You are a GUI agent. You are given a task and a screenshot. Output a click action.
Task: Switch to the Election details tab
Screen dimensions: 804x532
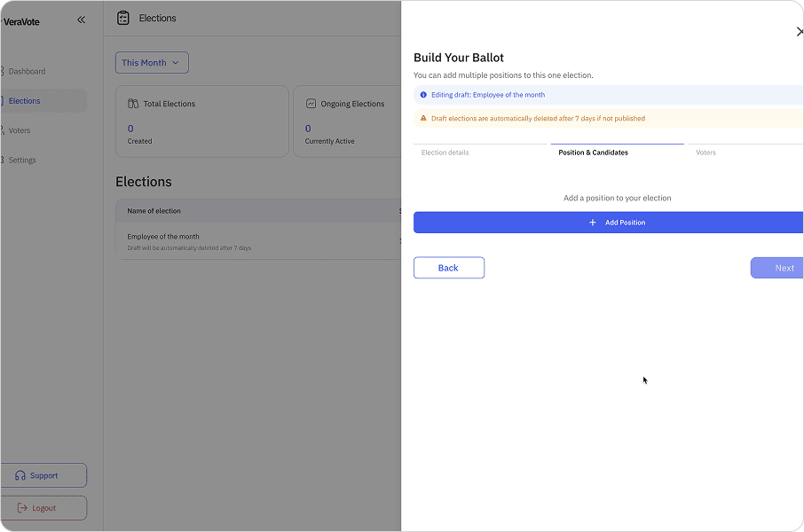coord(445,153)
